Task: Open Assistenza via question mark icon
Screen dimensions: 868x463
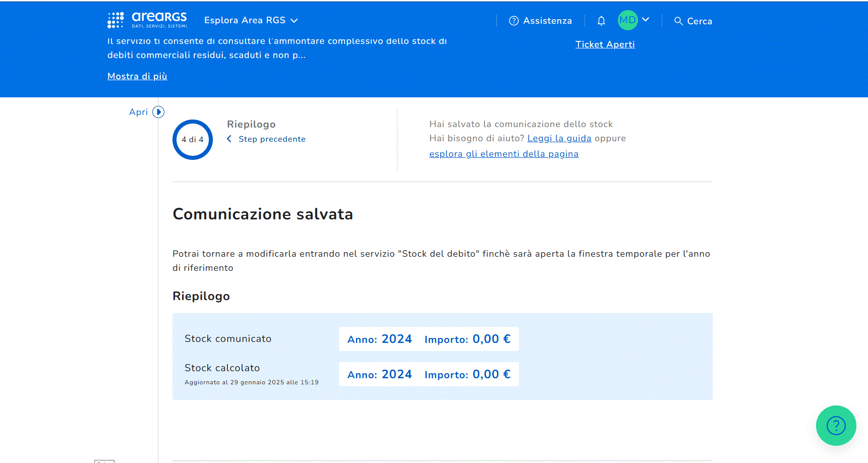Action: [x=514, y=21]
